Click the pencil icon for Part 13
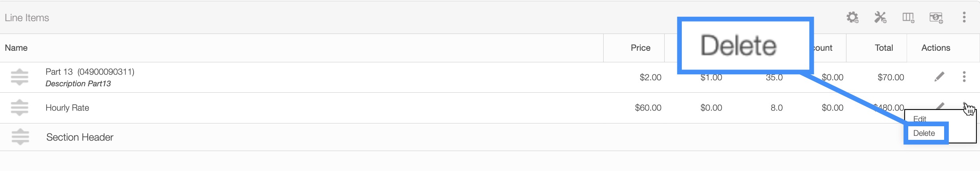 939,76
